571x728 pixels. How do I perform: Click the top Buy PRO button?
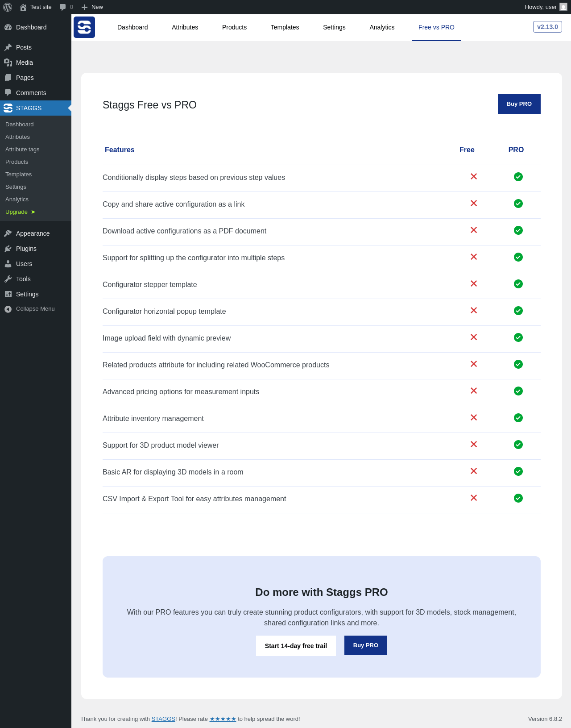(x=519, y=104)
